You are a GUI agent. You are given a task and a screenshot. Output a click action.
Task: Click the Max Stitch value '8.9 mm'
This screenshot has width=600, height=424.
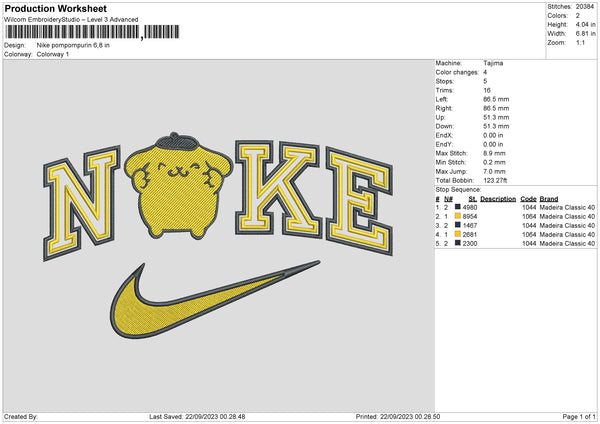click(494, 153)
